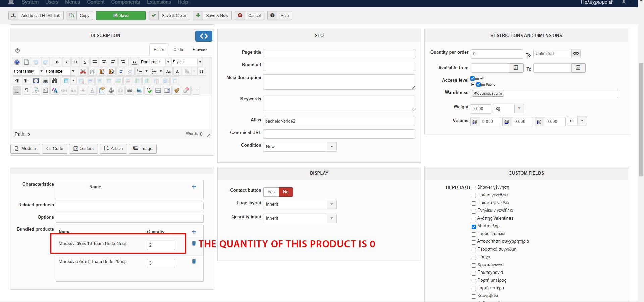Click the Page title input field

[339, 54]
